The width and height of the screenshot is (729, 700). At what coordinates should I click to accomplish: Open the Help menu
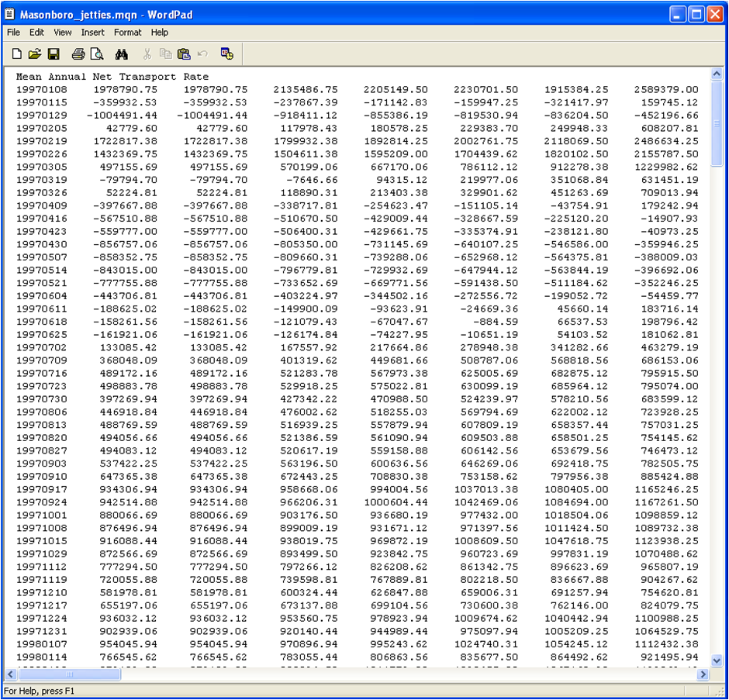pos(160,32)
